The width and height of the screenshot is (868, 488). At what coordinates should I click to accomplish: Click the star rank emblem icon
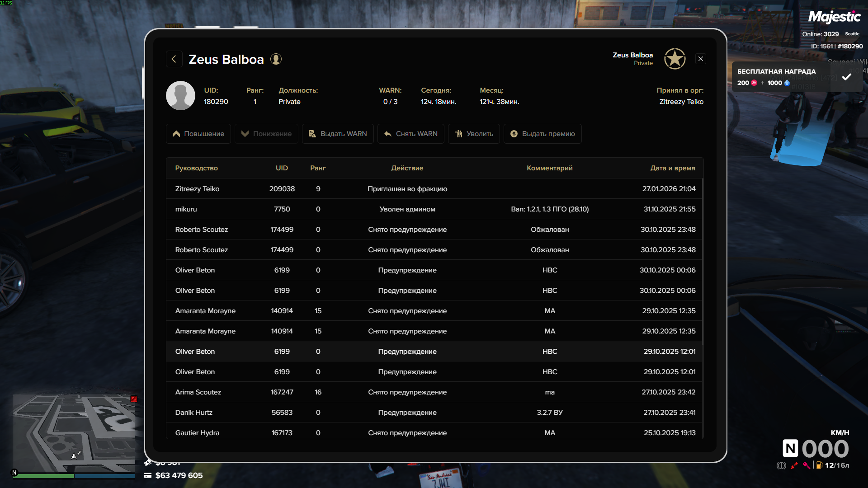click(675, 59)
